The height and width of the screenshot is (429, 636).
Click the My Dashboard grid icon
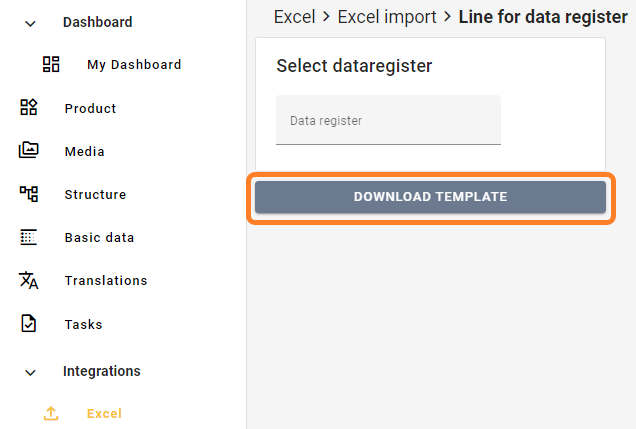click(51, 64)
